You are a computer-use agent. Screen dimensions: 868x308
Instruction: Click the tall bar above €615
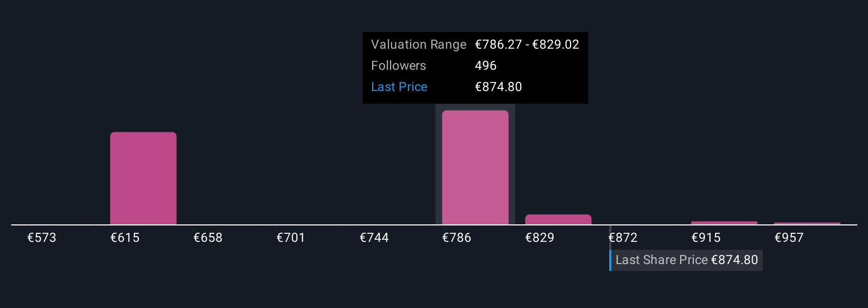point(143,178)
